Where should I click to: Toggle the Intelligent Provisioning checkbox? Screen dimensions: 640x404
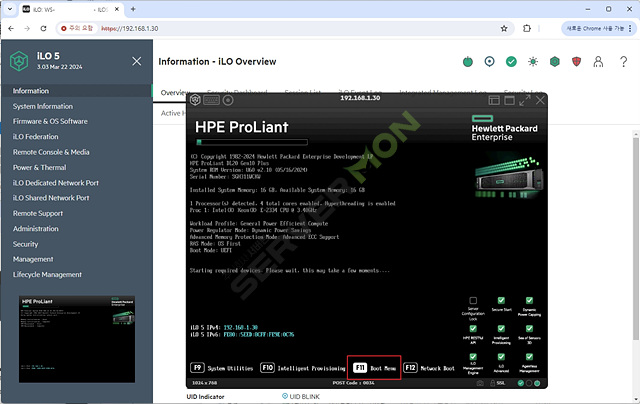[x=501, y=329]
